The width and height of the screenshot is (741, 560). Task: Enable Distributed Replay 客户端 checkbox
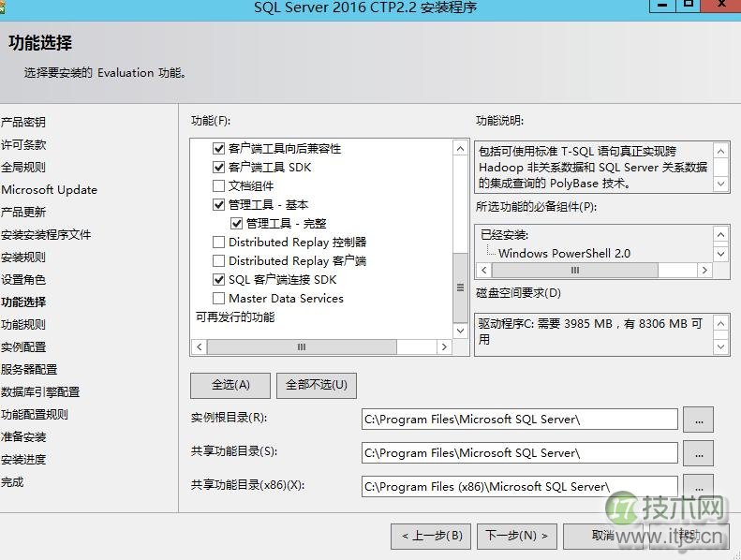pos(218,261)
